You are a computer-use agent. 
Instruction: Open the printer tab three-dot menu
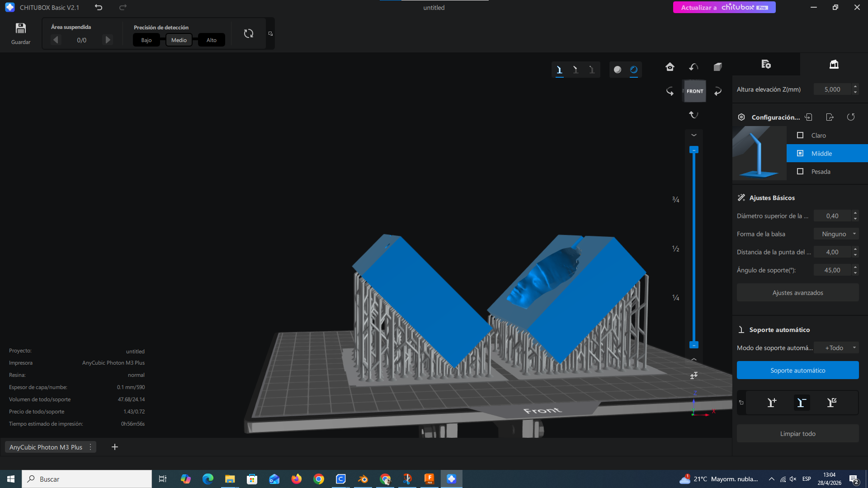click(91, 447)
